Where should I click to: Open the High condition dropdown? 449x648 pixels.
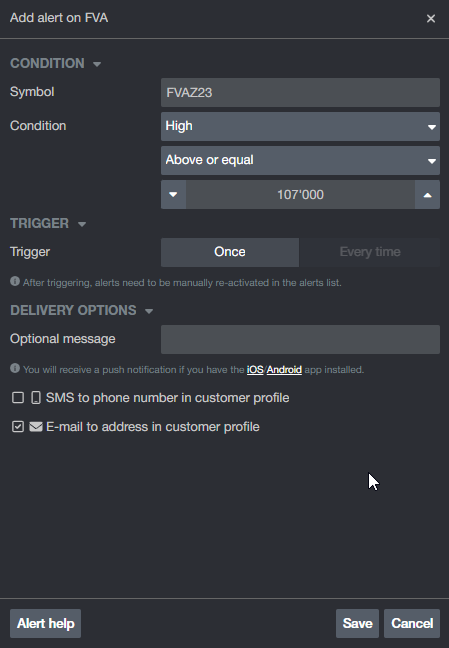[x=301, y=126]
